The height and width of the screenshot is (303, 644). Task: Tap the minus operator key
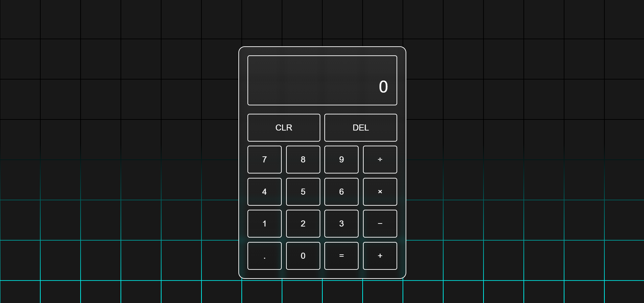[x=380, y=223]
